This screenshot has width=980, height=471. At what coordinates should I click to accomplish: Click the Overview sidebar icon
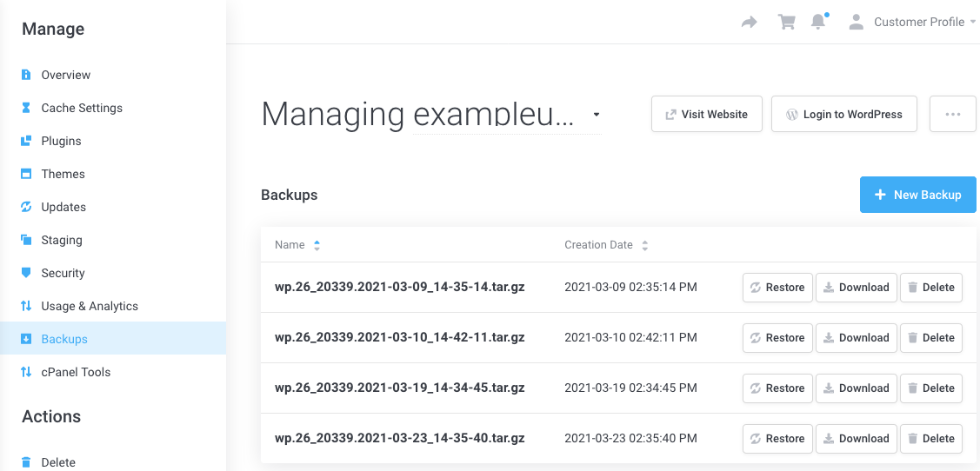[x=26, y=75]
